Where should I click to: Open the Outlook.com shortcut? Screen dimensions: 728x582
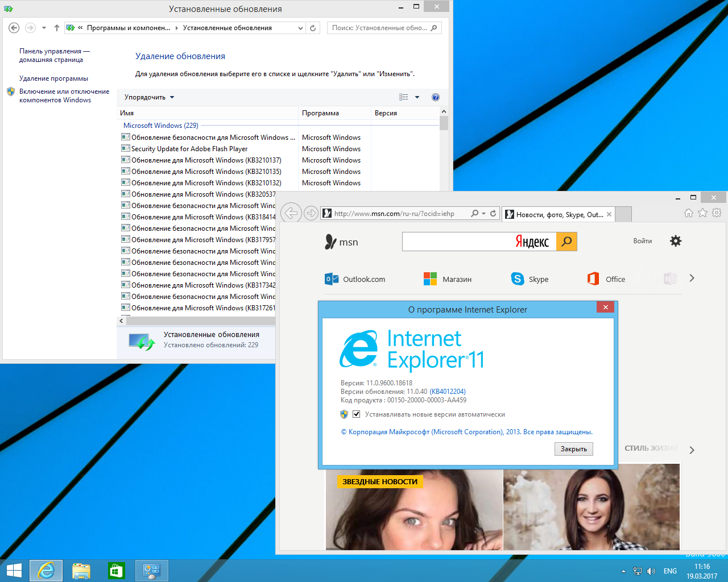click(x=355, y=279)
